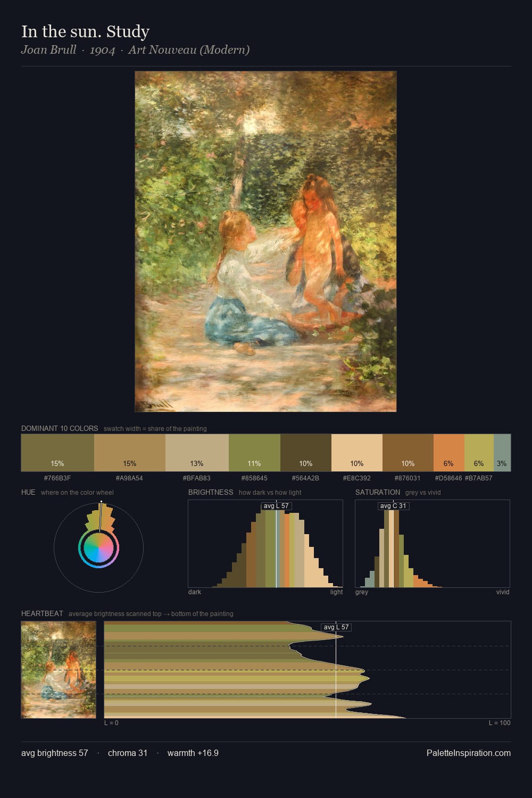
Task: Select the brown swatch #876031
Action: pos(408,453)
